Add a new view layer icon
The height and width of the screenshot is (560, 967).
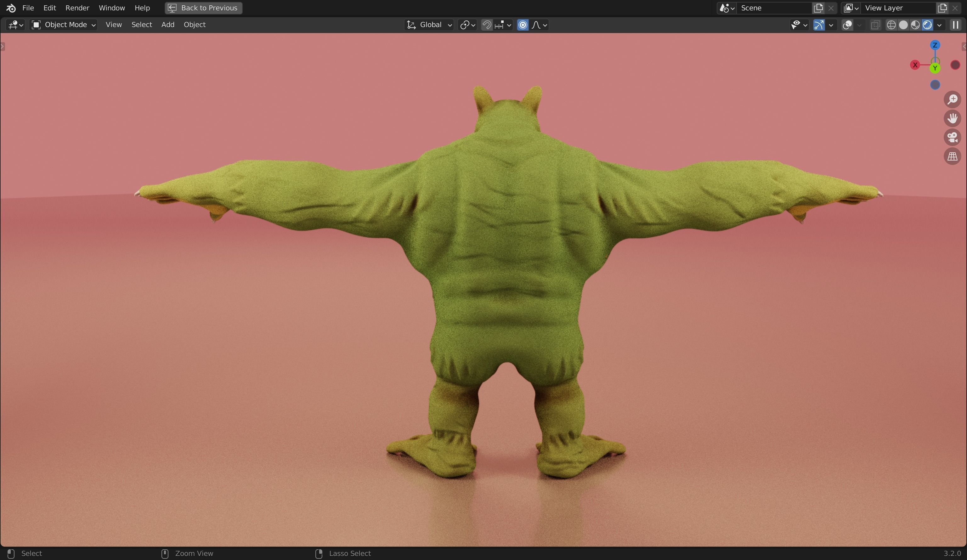[942, 8]
